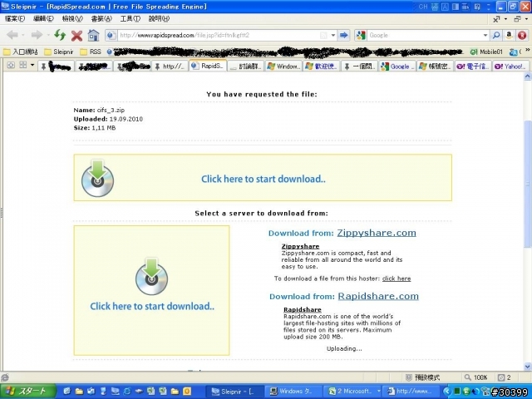
Task: Open the Back button history dropdown arrow
Action: click(x=23, y=35)
